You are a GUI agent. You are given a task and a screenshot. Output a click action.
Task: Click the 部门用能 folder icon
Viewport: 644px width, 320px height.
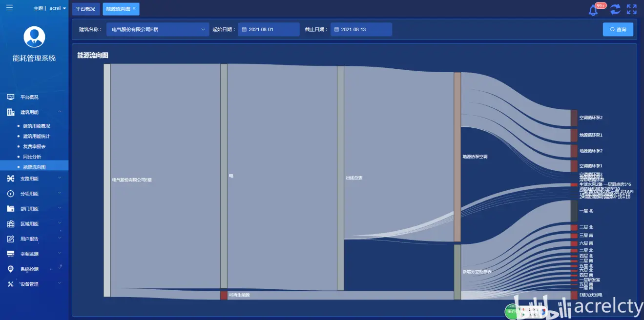10,209
